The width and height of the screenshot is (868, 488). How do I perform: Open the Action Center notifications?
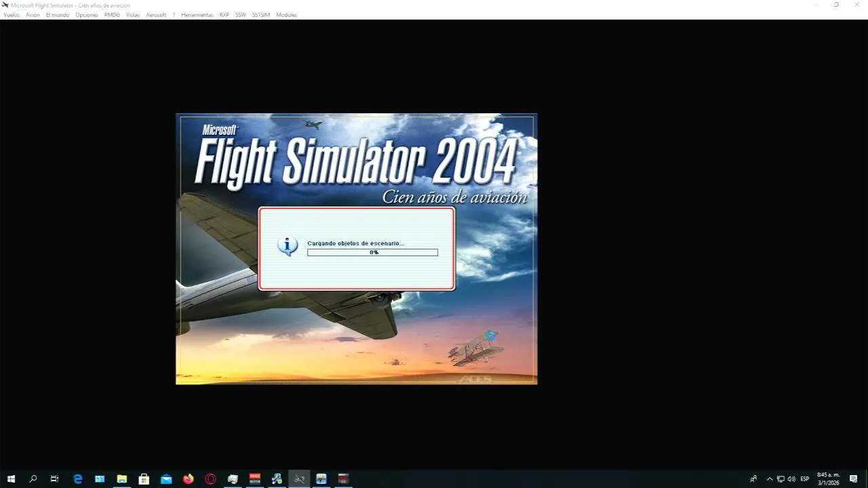pos(854,479)
